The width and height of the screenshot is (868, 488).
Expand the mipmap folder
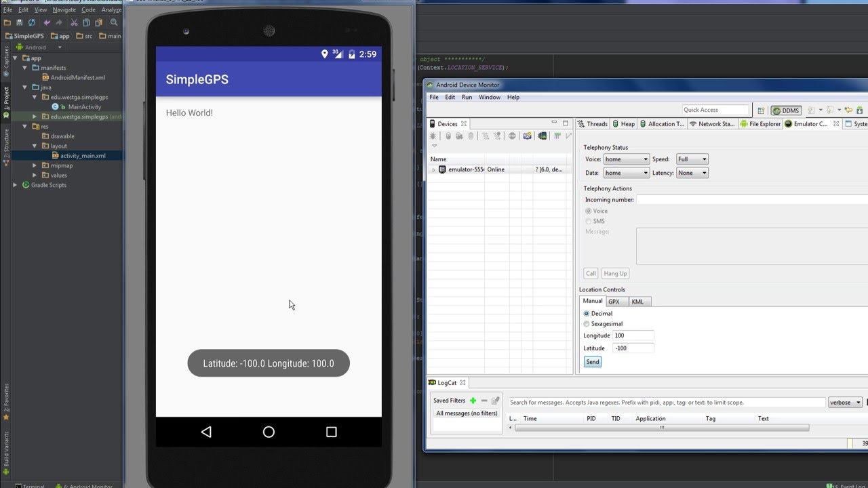[35, 165]
